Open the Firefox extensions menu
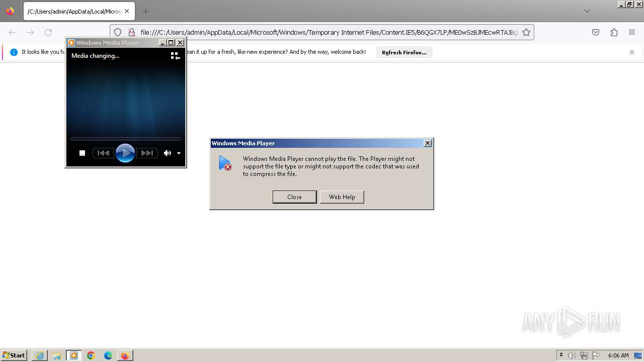Screen dimensions: 644x362 point(614,32)
